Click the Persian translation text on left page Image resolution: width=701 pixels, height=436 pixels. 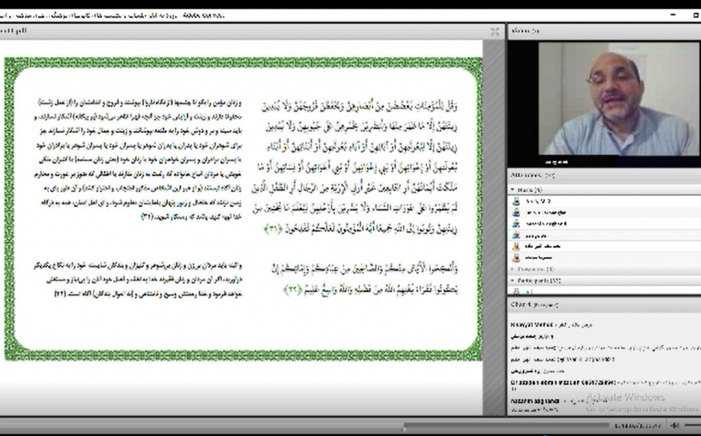(130, 150)
